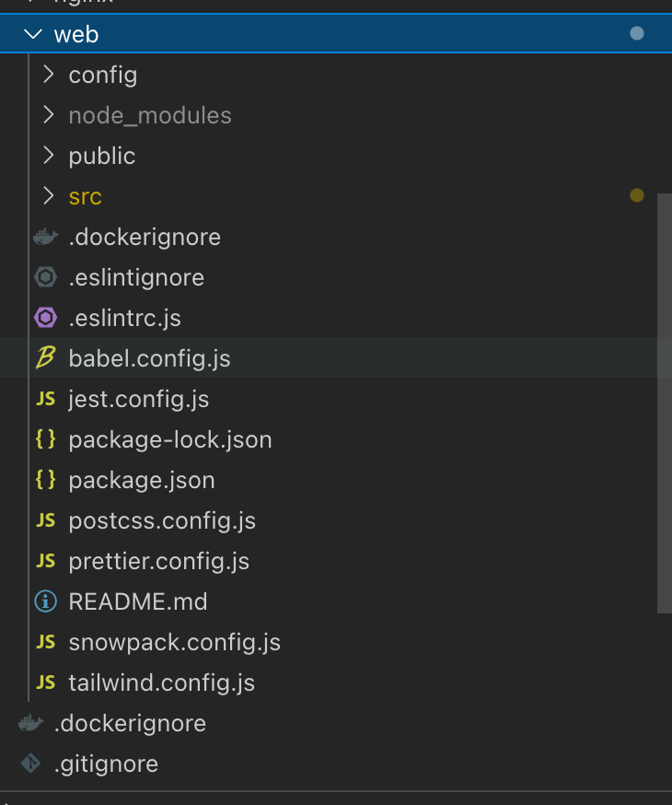Collapse the web folder chevron
672x805 pixels.
tap(33, 34)
